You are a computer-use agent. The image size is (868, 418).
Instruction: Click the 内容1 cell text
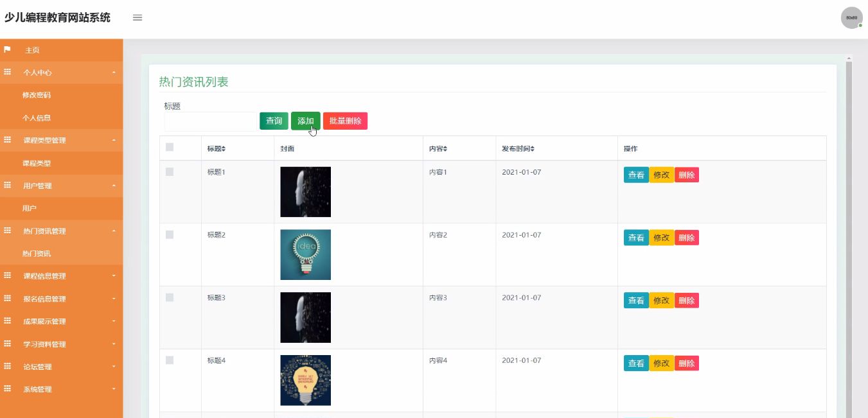point(438,172)
